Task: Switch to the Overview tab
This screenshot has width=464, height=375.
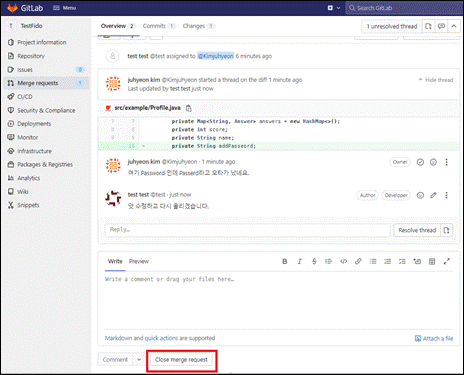Action: point(118,26)
